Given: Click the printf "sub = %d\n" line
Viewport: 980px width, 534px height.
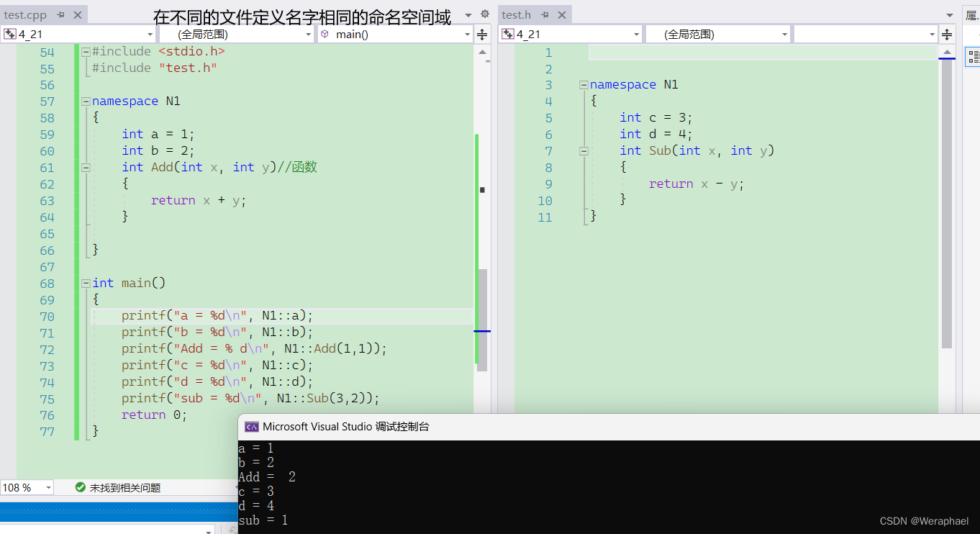Looking at the screenshot, I should [250, 399].
